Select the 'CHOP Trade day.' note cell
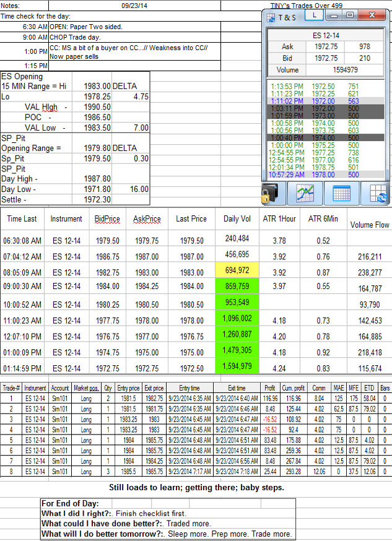 click(x=134, y=37)
